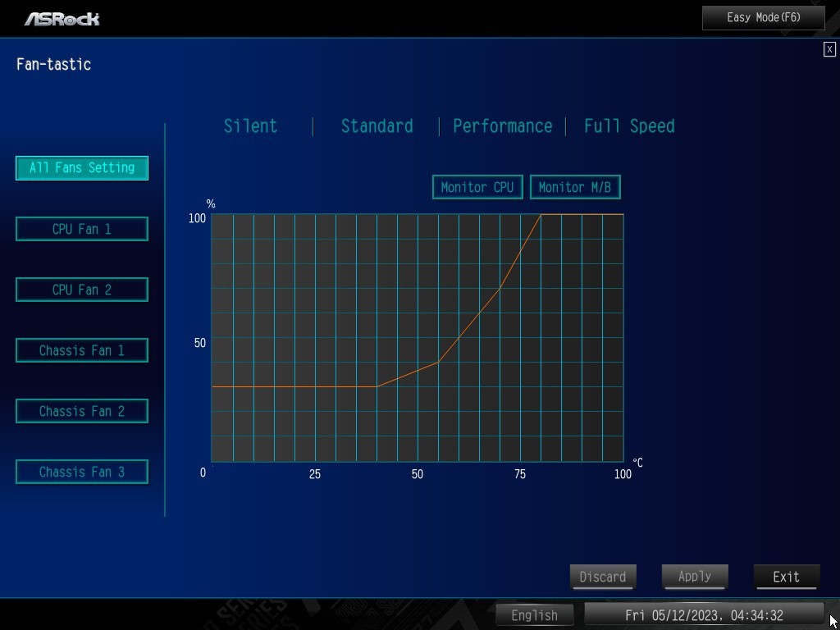The image size is (840, 630).
Task: Open All Fans Setting
Action: 82,168
